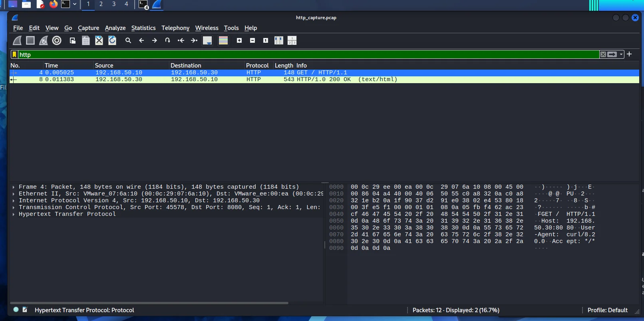Sort by the Length column header
This screenshot has width=644, height=321.
click(284, 66)
